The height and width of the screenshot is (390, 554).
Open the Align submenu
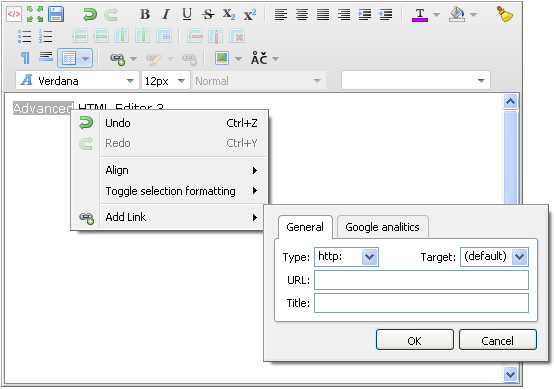pos(169,170)
